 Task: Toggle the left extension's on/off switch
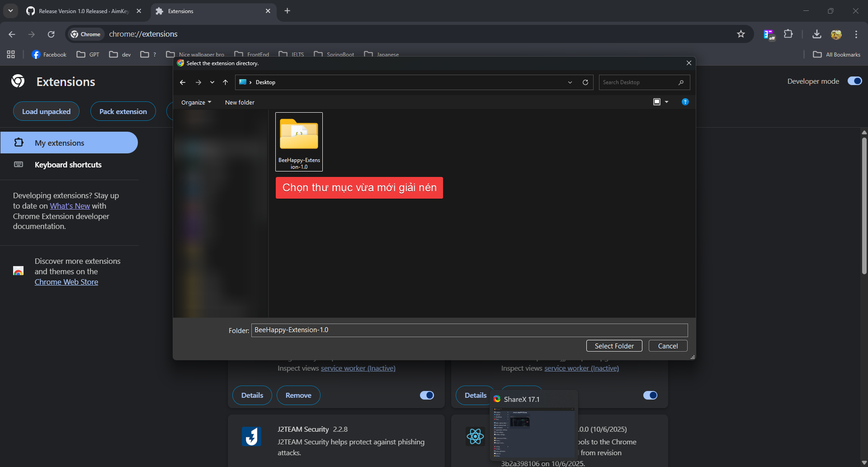click(426, 395)
